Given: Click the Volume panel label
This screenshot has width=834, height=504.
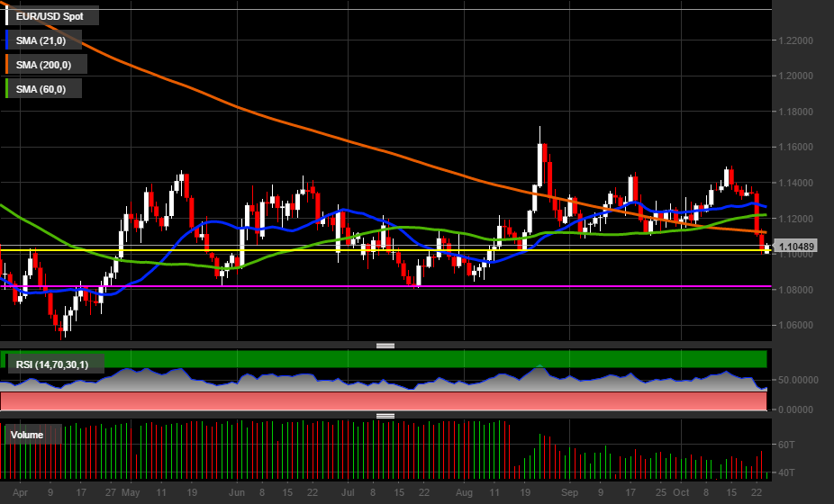Looking at the screenshot, I should point(27,435).
